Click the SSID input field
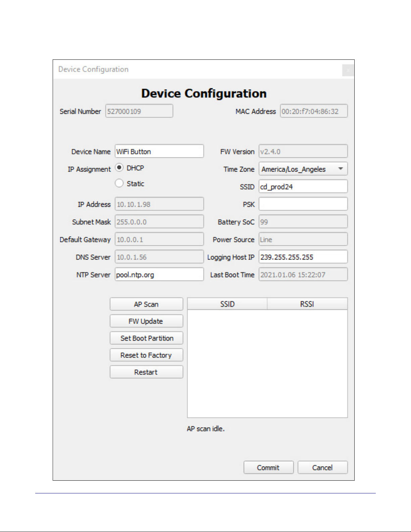Image resolution: width=411 pixels, height=532 pixels. point(303,187)
